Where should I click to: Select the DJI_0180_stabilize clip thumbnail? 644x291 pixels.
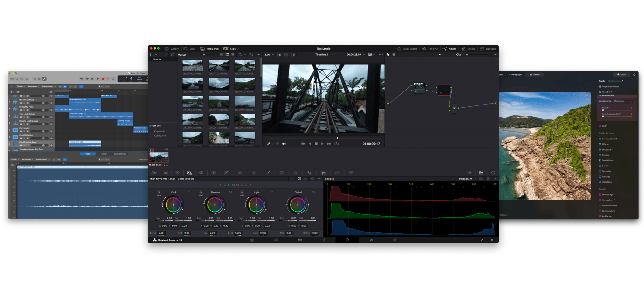click(219, 84)
